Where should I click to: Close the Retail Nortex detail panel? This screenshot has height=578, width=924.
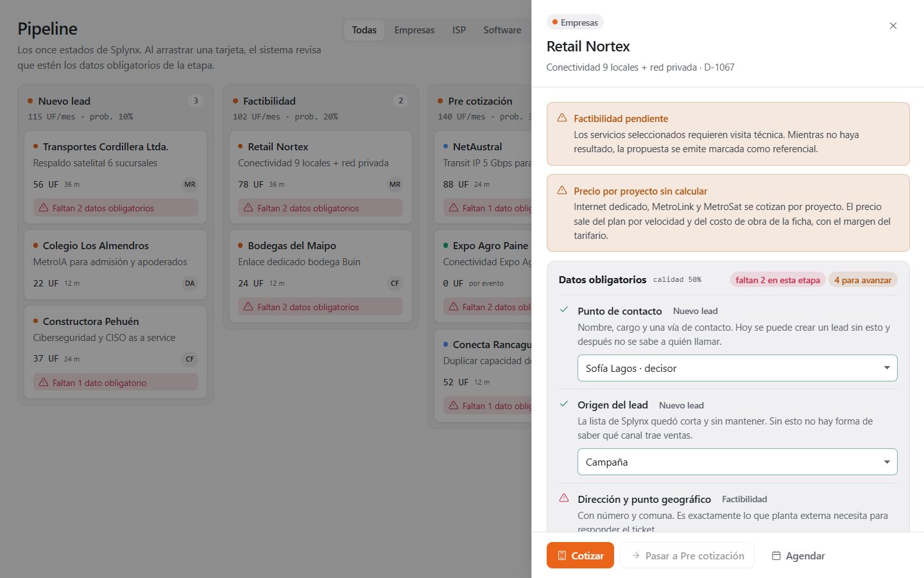coord(893,26)
